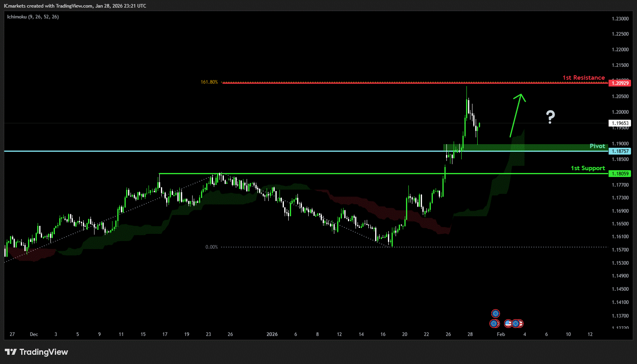This screenshot has width=637, height=364.
Task: Click the topmost EU flag economic event icon
Action: 495,313
